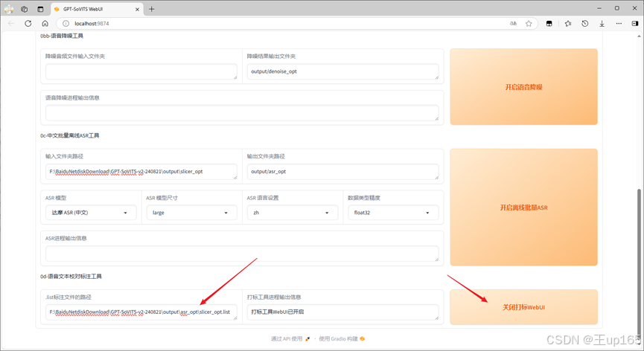Open the 通过 API 使用 link
The width and height of the screenshot is (644, 351).
(290, 338)
